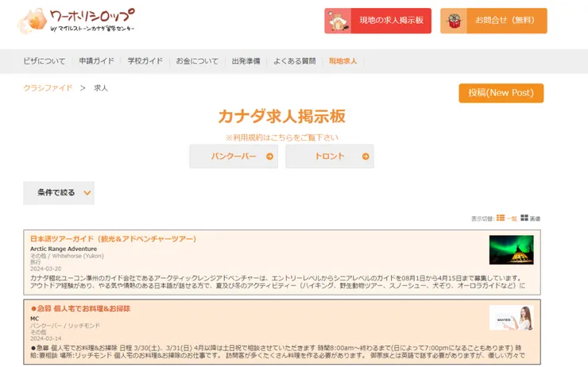Click the arrow icon on トロント button

pyautogui.click(x=366, y=156)
